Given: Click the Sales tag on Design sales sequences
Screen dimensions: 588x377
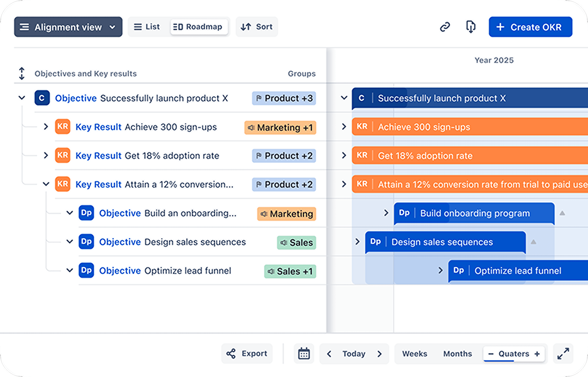Looking at the screenshot, I should pyautogui.click(x=296, y=243).
